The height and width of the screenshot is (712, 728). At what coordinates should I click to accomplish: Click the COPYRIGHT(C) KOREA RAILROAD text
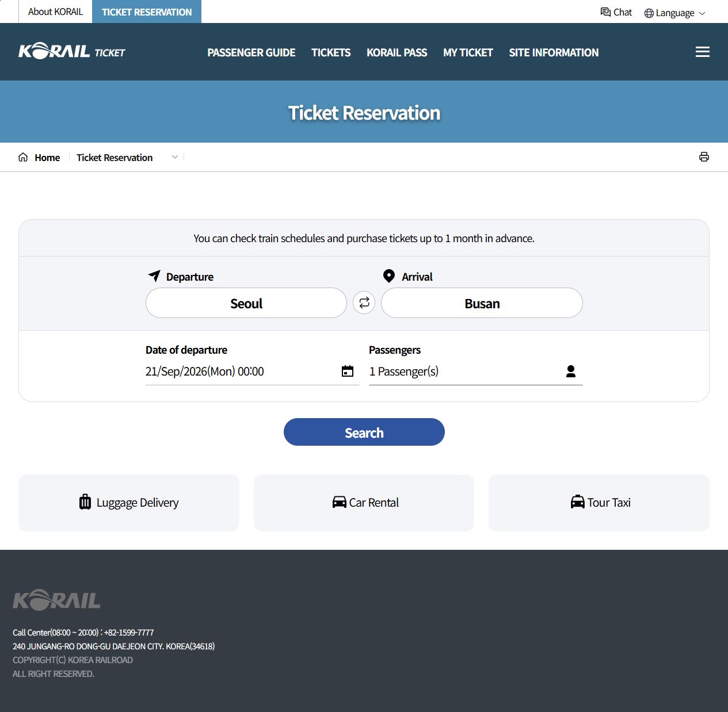pyautogui.click(x=73, y=660)
